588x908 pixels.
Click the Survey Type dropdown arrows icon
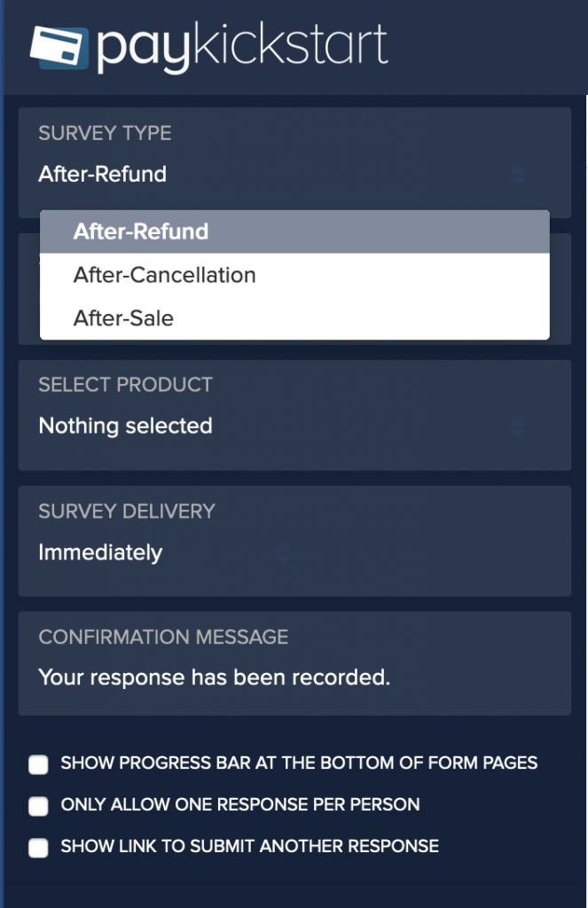519,175
